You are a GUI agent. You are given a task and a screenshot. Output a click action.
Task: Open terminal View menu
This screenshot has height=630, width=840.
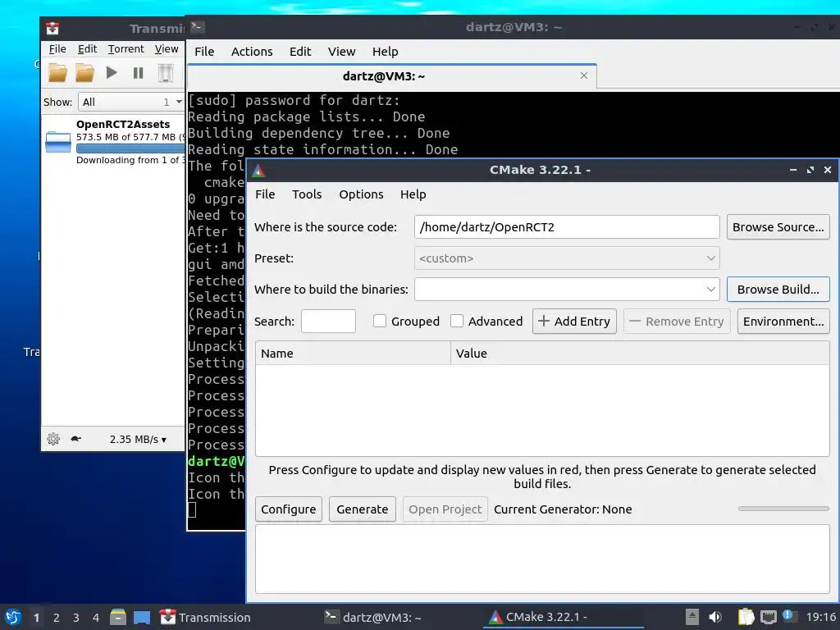point(342,52)
